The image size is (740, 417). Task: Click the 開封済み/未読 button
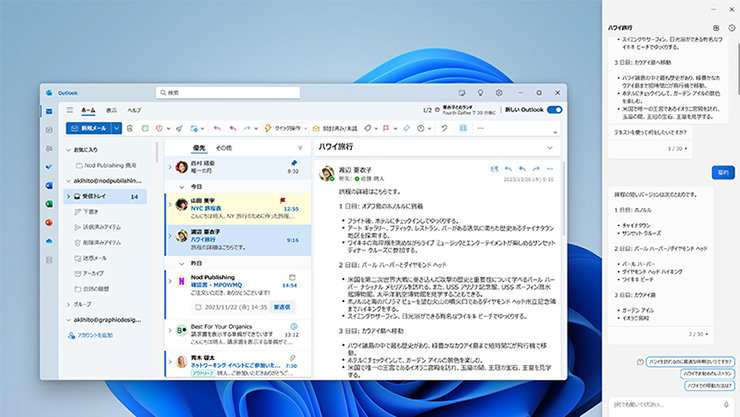[x=335, y=128]
